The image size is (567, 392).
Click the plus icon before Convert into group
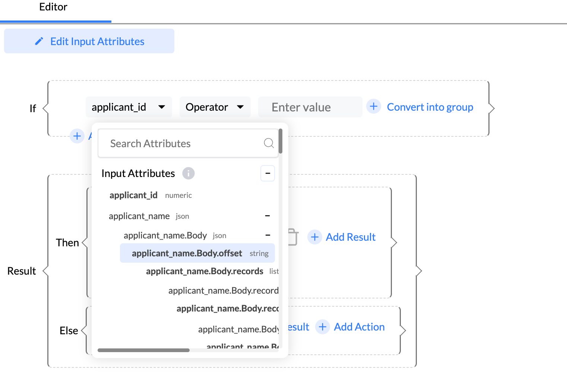(x=374, y=107)
